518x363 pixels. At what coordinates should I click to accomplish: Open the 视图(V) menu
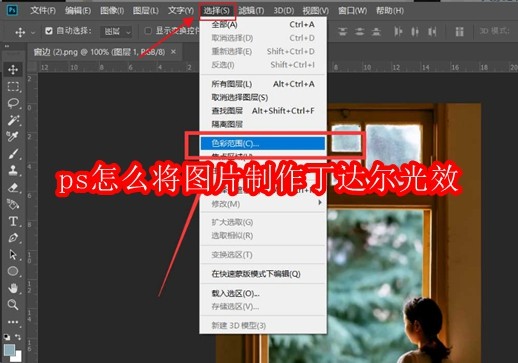point(315,11)
